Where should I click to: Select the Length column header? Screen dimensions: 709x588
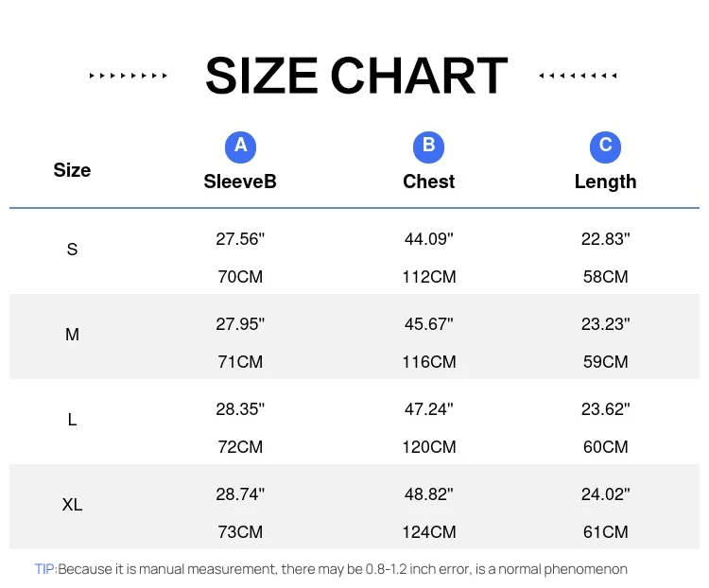pos(605,182)
